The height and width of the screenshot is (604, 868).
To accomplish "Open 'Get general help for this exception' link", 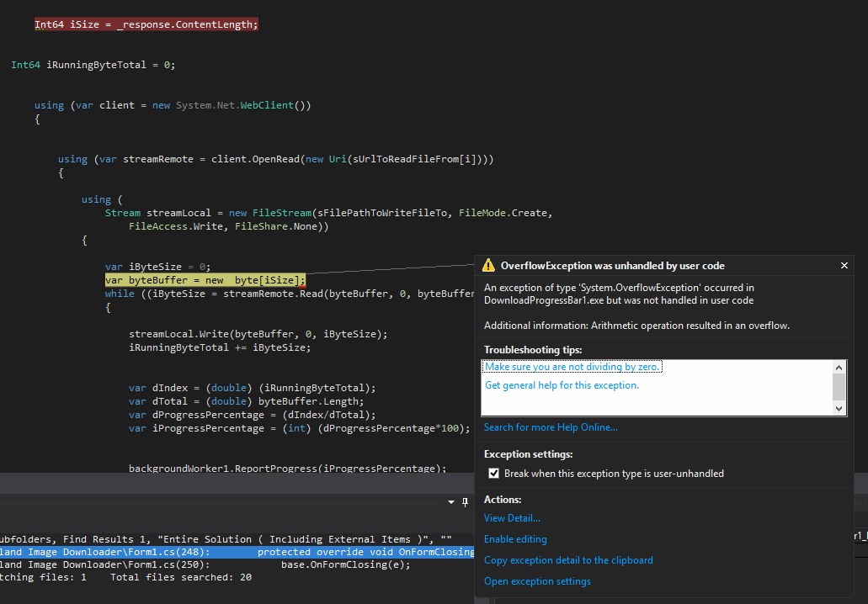I will point(562,385).
